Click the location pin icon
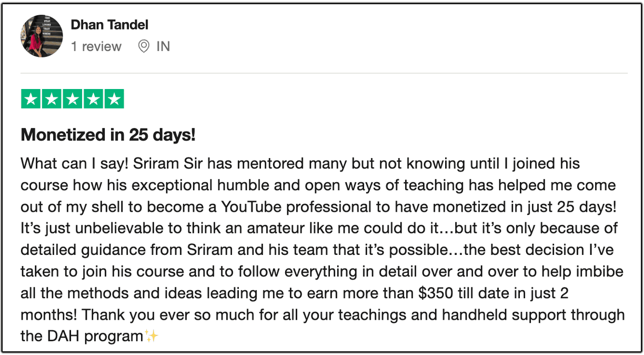Screen dimensions: 644x355 pos(144,46)
